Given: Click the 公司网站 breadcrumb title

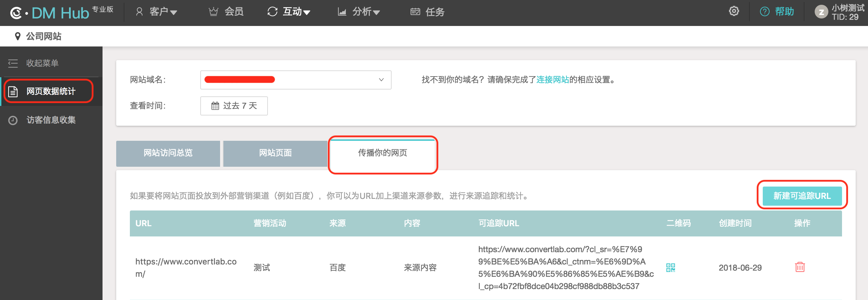Looking at the screenshot, I should point(44,36).
